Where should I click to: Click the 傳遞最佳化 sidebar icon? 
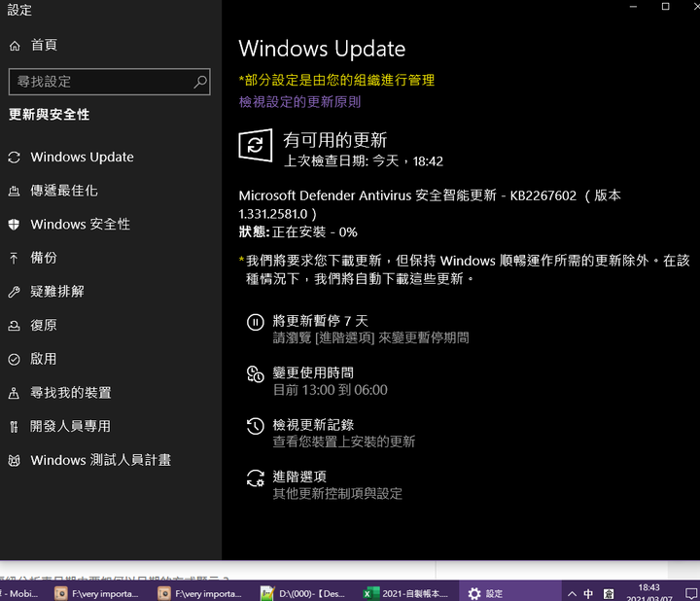[15, 192]
